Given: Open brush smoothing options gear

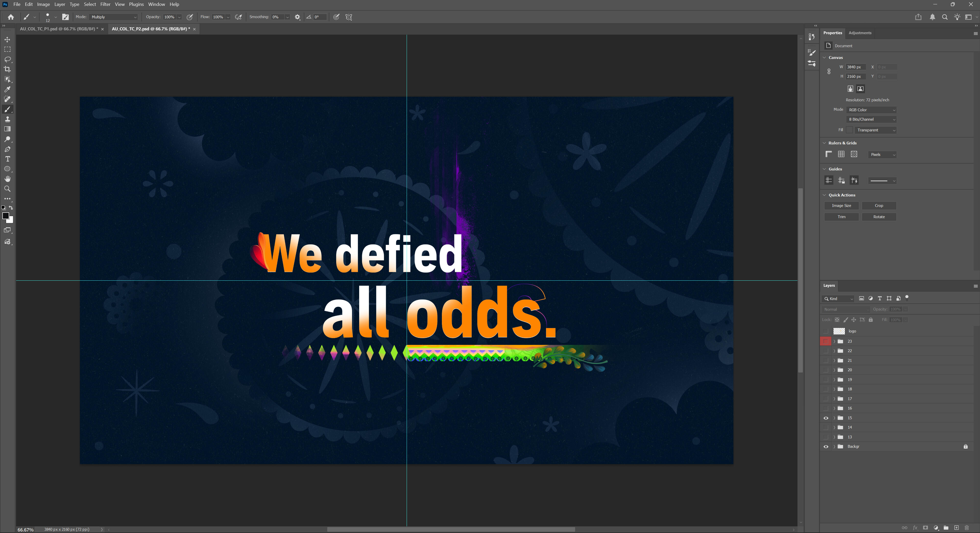Looking at the screenshot, I should pyautogui.click(x=297, y=17).
